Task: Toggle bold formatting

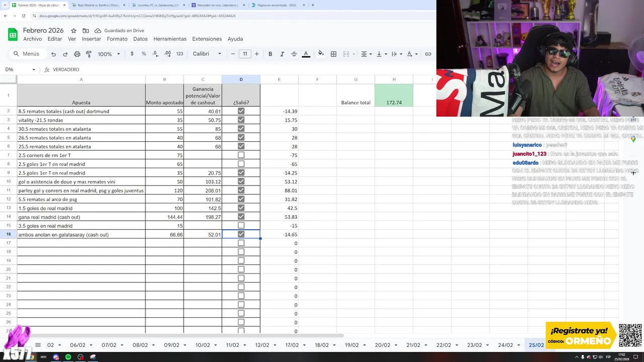Action: 270,54
